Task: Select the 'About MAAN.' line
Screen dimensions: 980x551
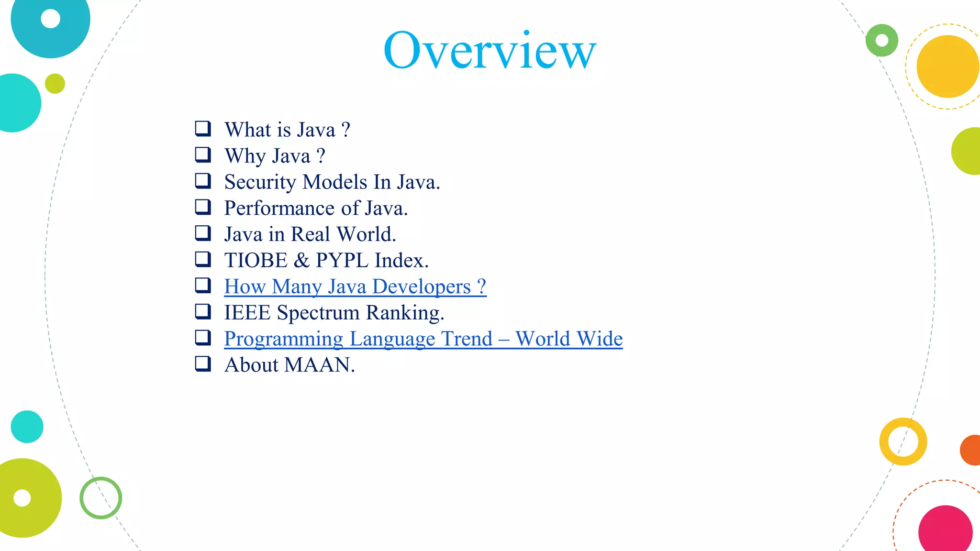Action: (x=290, y=365)
